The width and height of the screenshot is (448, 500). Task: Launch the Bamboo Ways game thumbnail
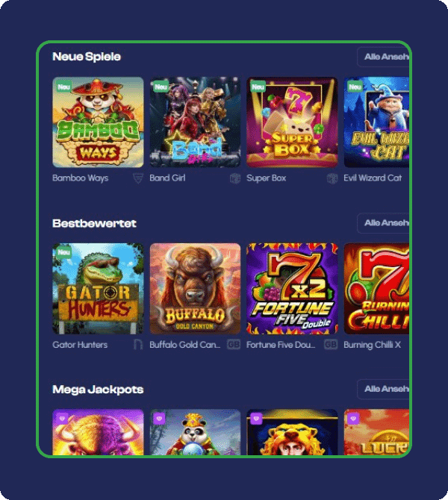(x=98, y=122)
